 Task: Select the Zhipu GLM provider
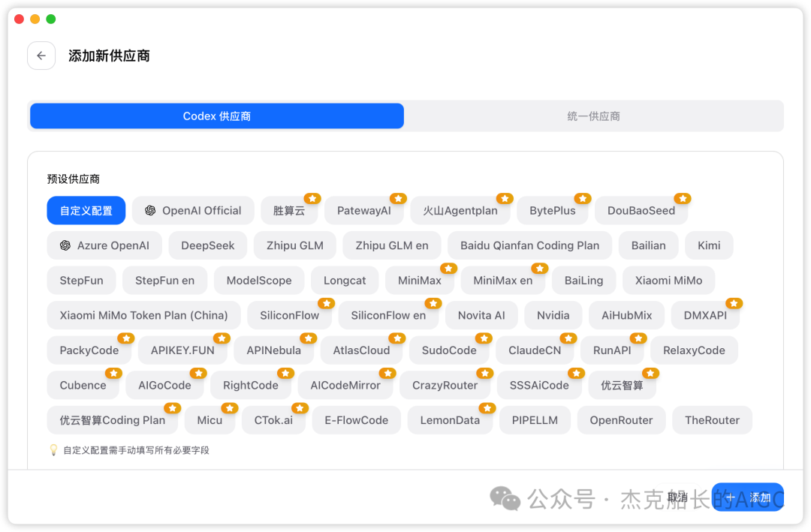pos(295,245)
